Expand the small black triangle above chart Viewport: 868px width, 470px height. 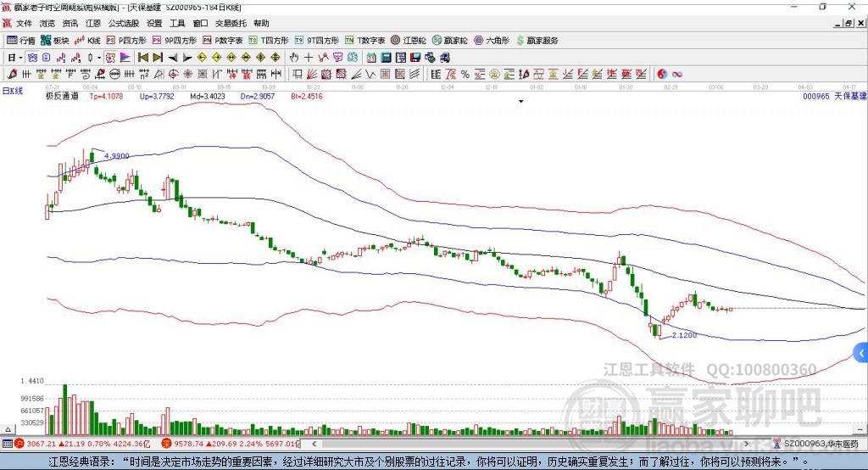pyautogui.click(x=520, y=102)
